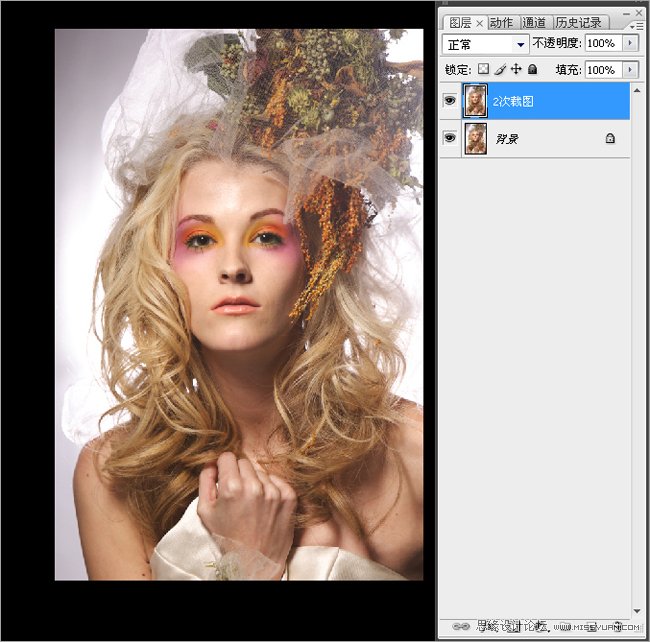Switch to the 动作 tab
This screenshot has width=650, height=642.
pos(501,23)
